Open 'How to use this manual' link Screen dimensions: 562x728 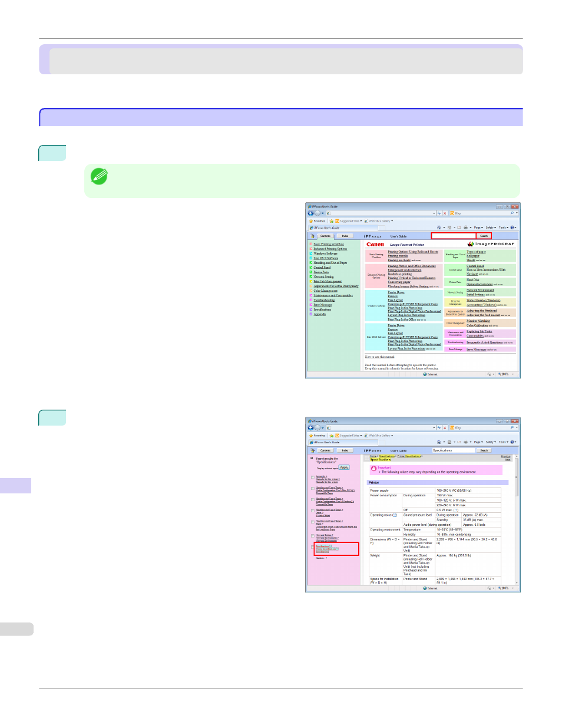(379, 357)
